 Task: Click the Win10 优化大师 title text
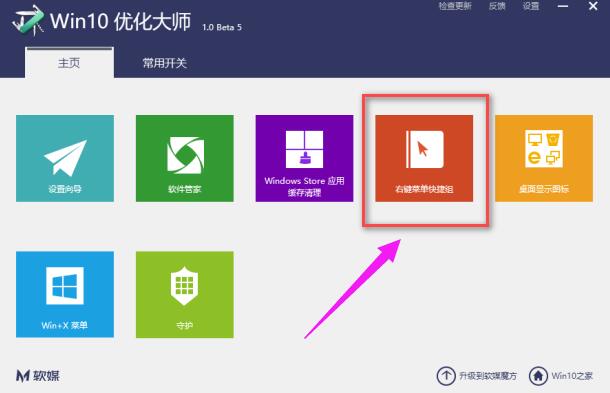pyautogui.click(x=121, y=21)
